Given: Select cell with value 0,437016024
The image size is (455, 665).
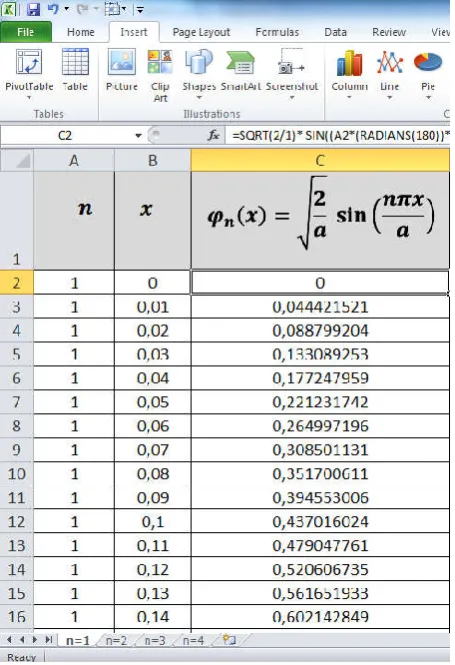Looking at the screenshot, I should 320,521.
